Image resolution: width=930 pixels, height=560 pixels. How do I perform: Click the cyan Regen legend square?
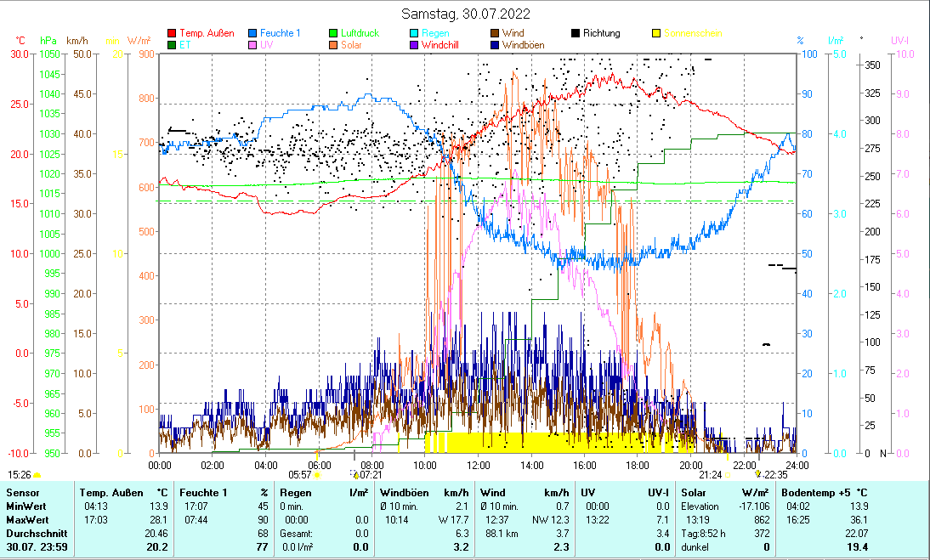tap(414, 34)
